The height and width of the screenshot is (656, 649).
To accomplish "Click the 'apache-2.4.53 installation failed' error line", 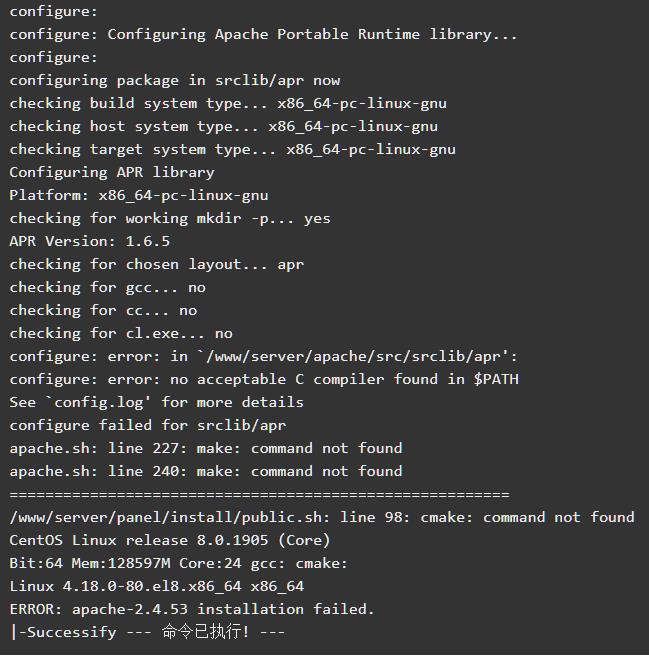I will pos(192,609).
